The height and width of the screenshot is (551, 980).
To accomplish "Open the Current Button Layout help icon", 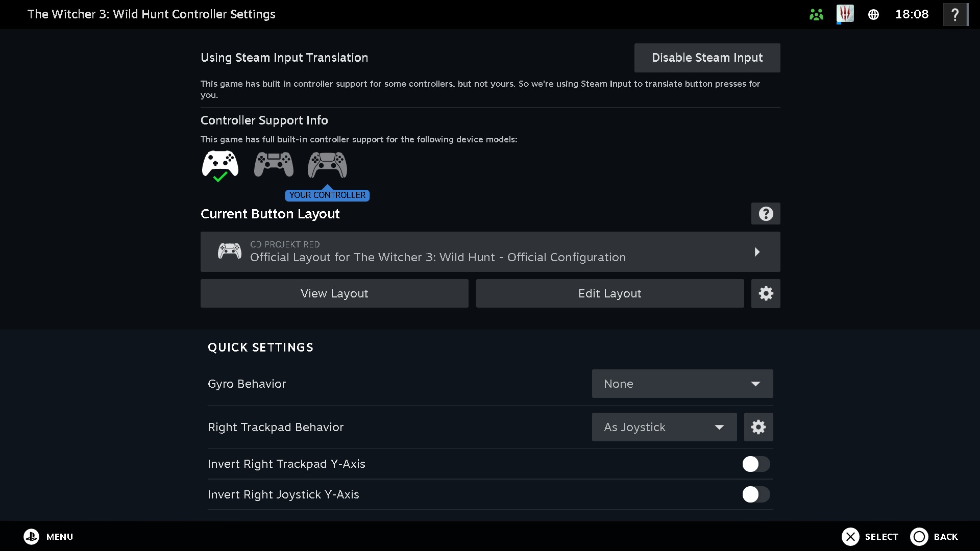I will 765,214.
